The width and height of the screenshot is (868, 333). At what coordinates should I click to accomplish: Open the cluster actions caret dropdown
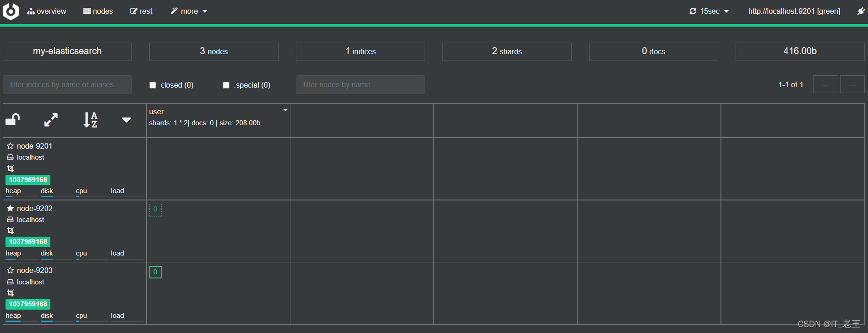[127, 120]
